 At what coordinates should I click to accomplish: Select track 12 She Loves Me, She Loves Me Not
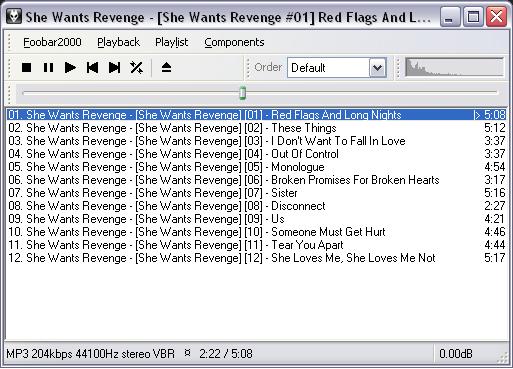click(x=257, y=258)
